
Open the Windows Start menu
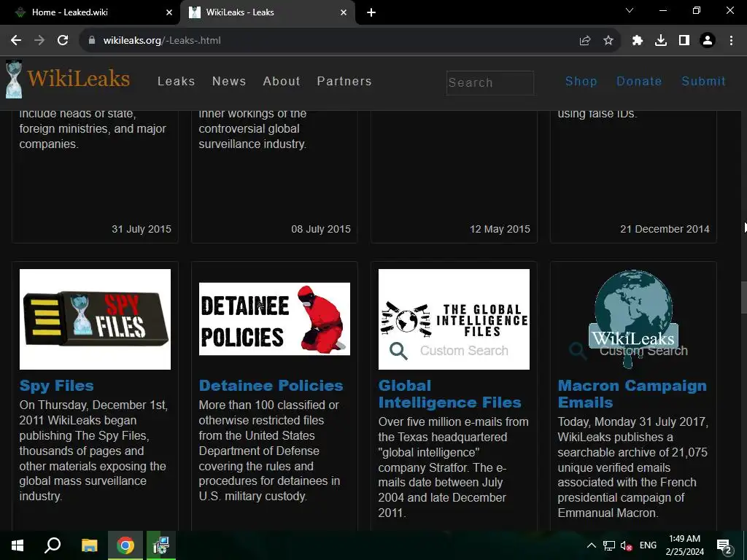[x=18, y=545]
